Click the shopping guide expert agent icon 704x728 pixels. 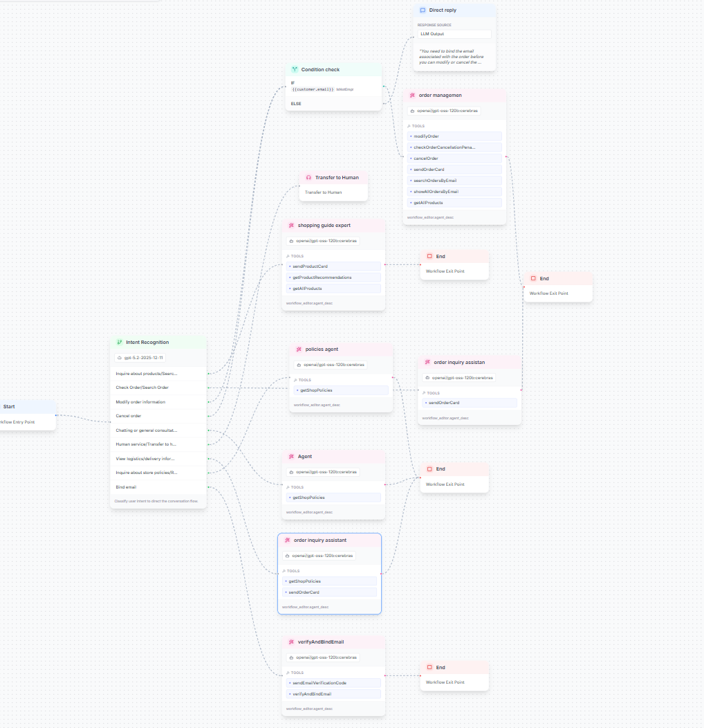tap(291, 225)
